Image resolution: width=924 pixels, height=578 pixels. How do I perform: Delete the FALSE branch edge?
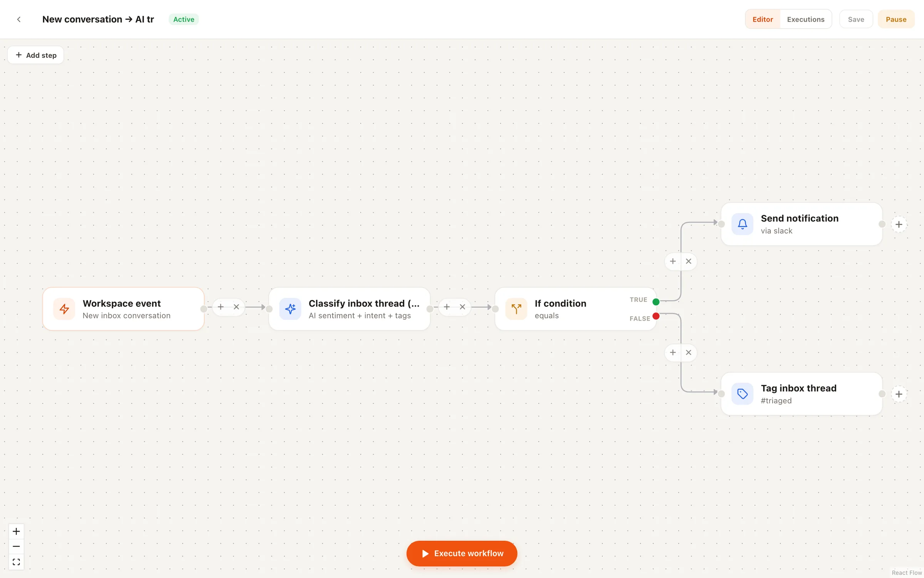tap(688, 353)
